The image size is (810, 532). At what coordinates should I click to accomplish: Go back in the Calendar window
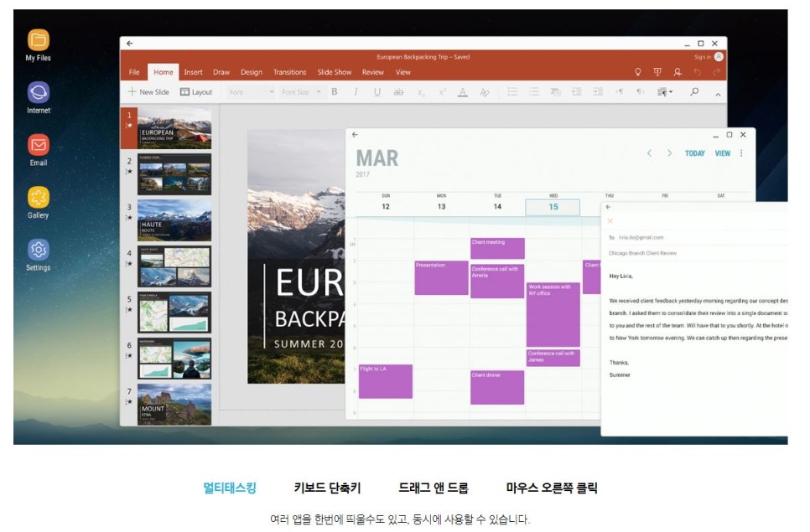point(355,135)
